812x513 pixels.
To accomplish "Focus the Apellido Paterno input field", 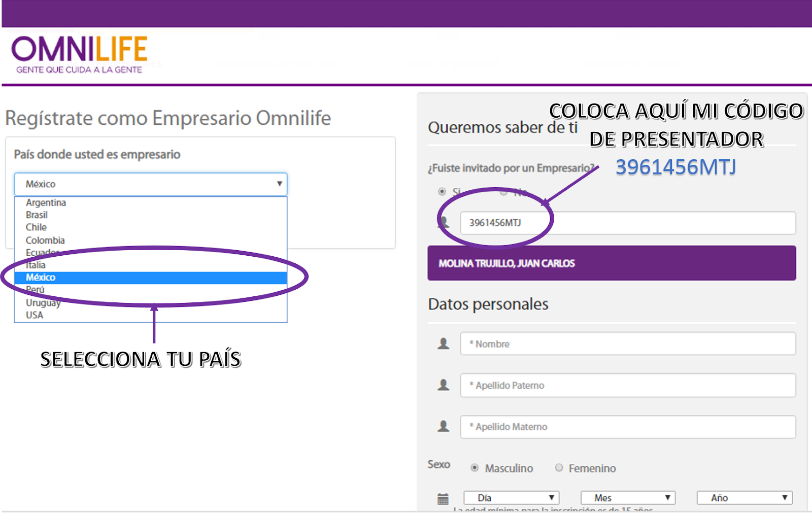I will (628, 385).
